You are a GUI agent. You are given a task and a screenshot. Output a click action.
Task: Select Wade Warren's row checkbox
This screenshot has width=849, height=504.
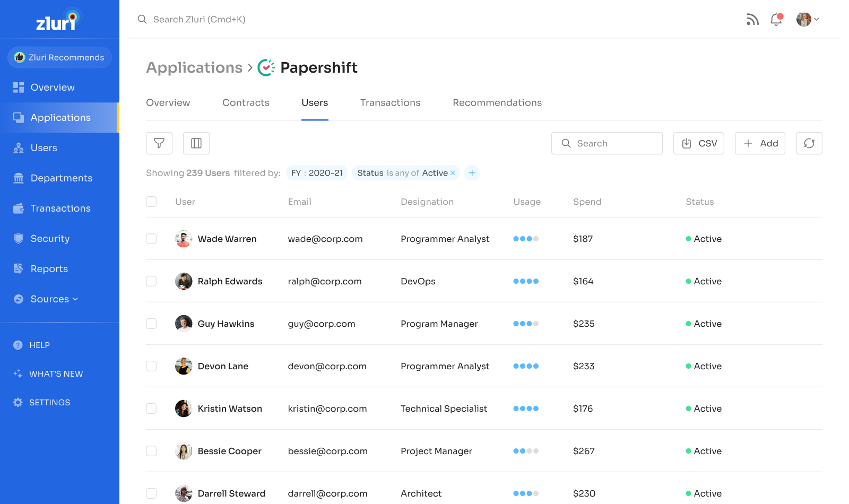(151, 239)
